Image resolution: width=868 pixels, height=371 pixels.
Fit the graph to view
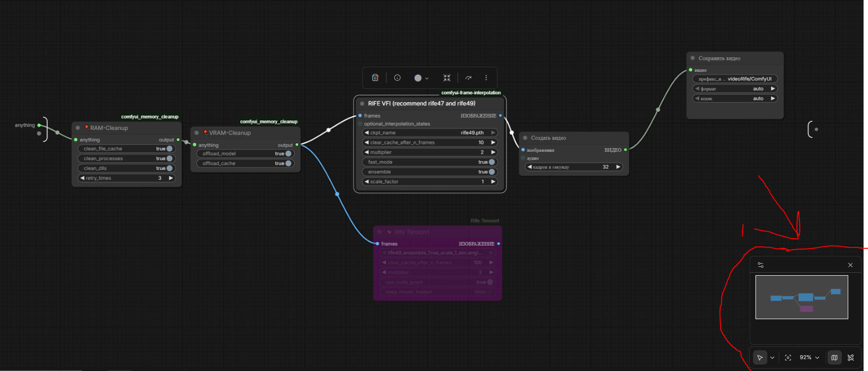788,358
